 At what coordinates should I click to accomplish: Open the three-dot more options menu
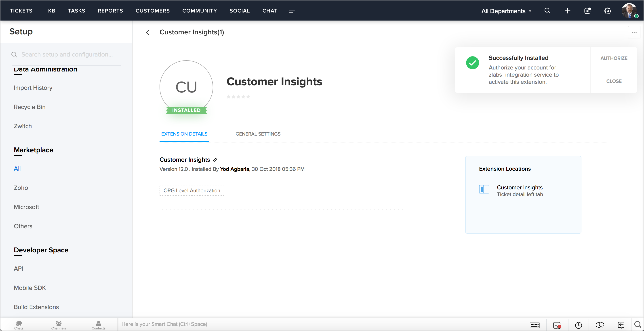634,32
